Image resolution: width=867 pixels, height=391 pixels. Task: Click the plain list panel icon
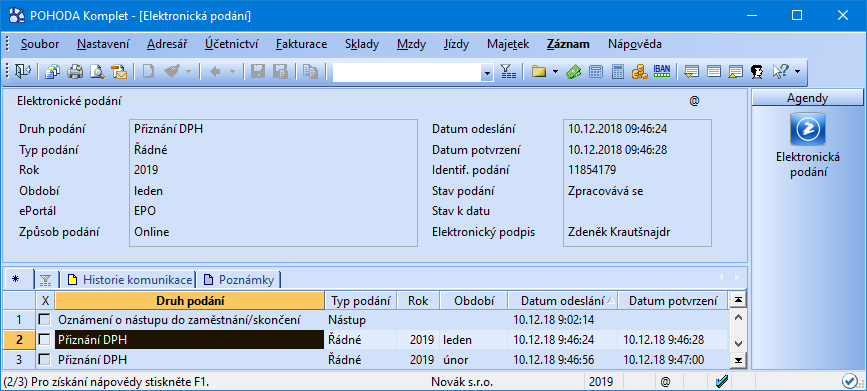[x=714, y=71]
